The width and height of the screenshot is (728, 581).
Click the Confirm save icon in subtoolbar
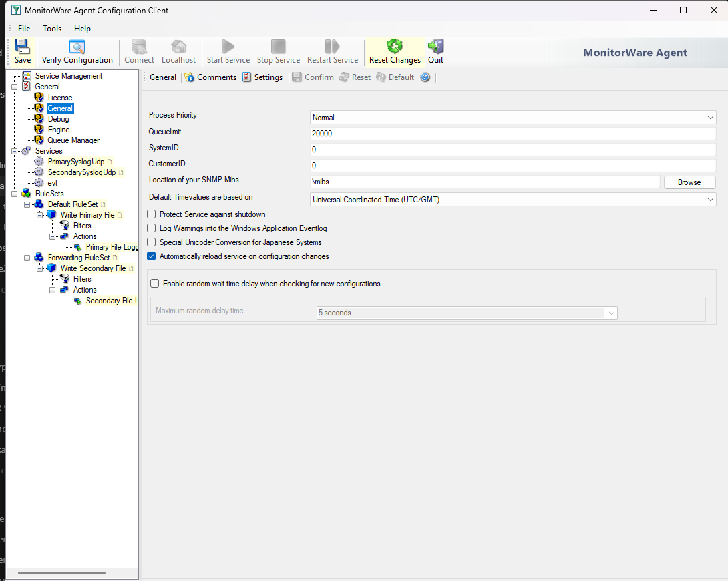pos(297,77)
